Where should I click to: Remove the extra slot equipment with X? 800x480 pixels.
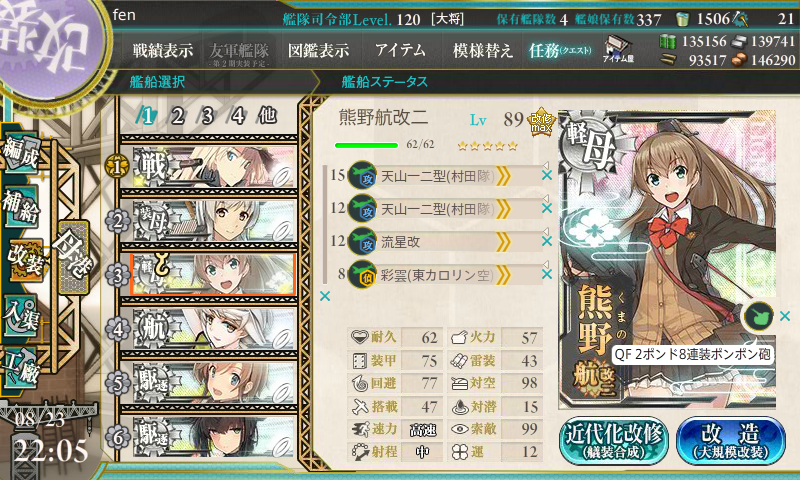(785, 316)
